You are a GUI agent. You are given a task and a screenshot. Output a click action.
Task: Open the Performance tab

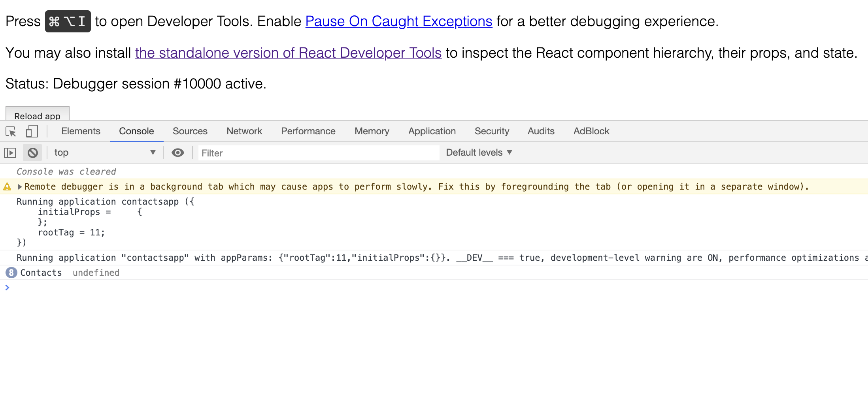[x=308, y=131]
